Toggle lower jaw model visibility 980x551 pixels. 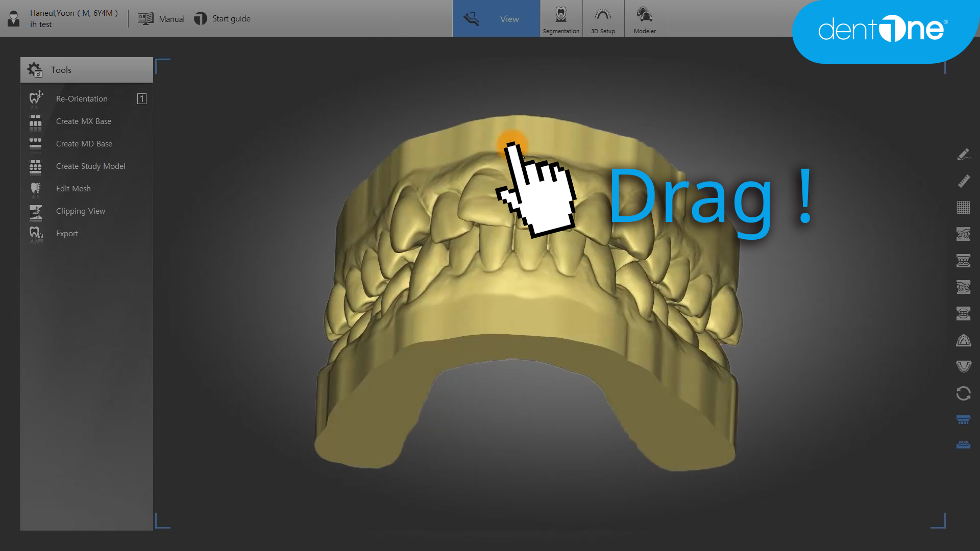[x=963, y=445]
